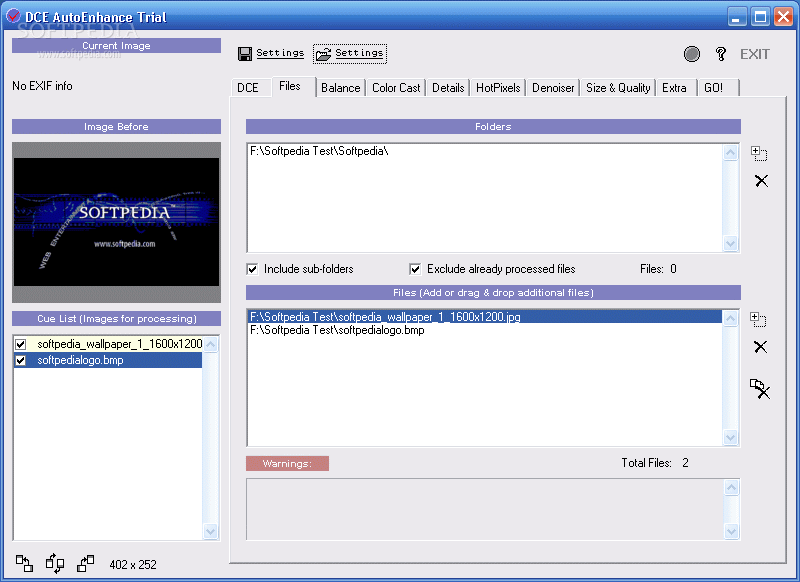The image size is (800, 582).
Task: Click the rotate images icon below the Cue List
Action: point(55,564)
